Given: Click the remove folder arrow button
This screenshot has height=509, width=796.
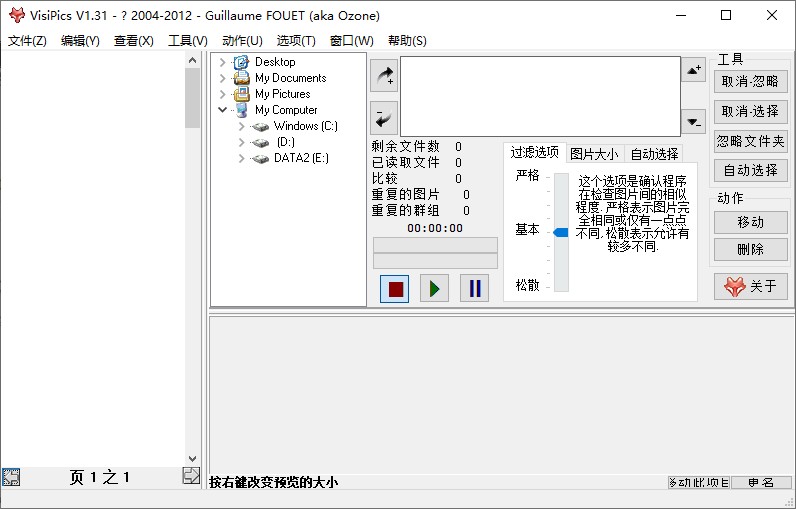Looking at the screenshot, I should 383,117.
